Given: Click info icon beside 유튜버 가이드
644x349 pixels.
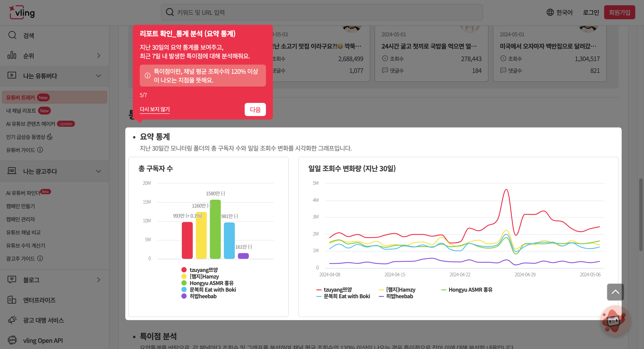Looking at the screenshot, I should pos(40,150).
